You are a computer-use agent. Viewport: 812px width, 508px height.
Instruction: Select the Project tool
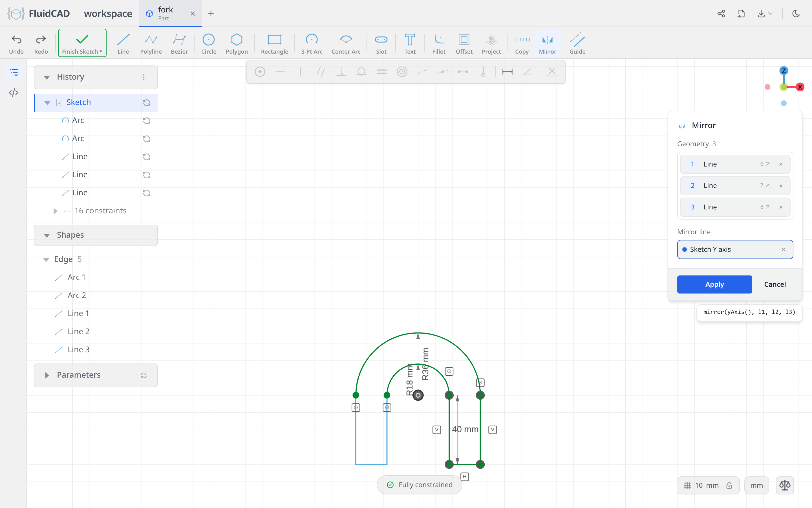pos(491,44)
